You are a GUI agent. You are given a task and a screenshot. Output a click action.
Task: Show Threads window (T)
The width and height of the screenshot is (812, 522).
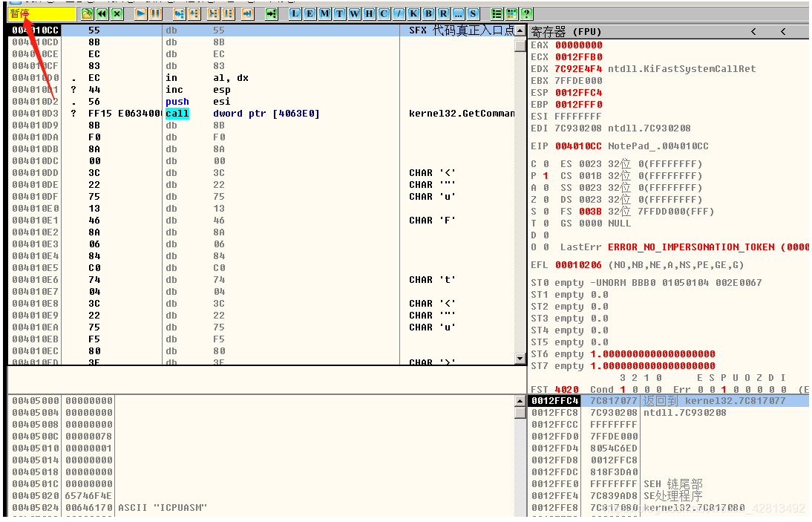(x=340, y=14)
